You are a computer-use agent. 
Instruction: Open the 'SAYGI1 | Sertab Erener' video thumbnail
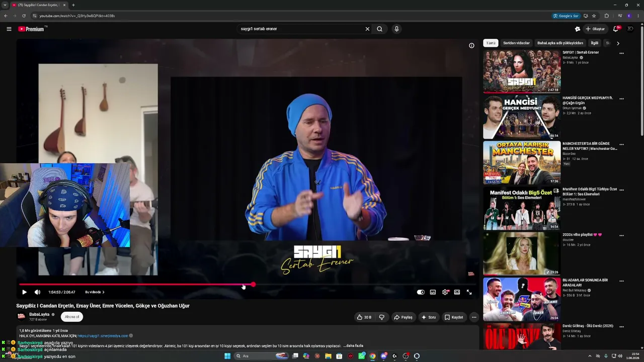point(522,71)
